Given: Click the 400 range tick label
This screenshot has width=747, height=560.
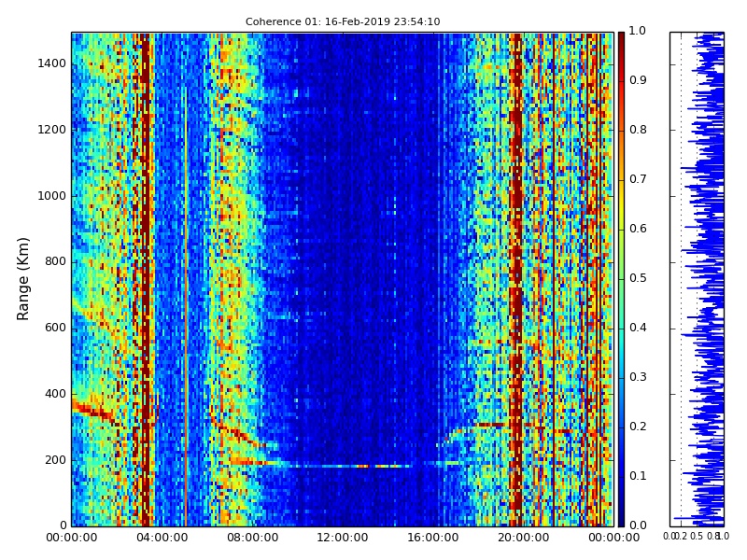Looking at the screenshot, I should coord(55,394).
